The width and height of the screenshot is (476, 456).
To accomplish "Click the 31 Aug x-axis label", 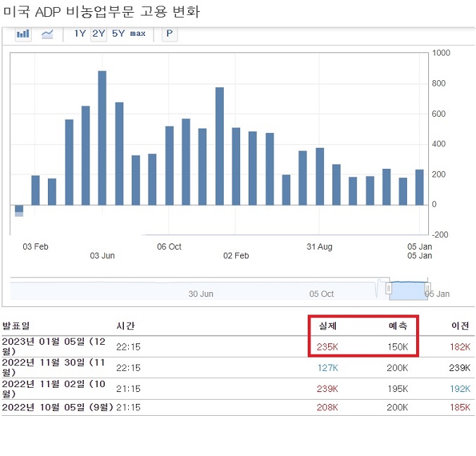I will pyautogui.click(x=320, y=247).
